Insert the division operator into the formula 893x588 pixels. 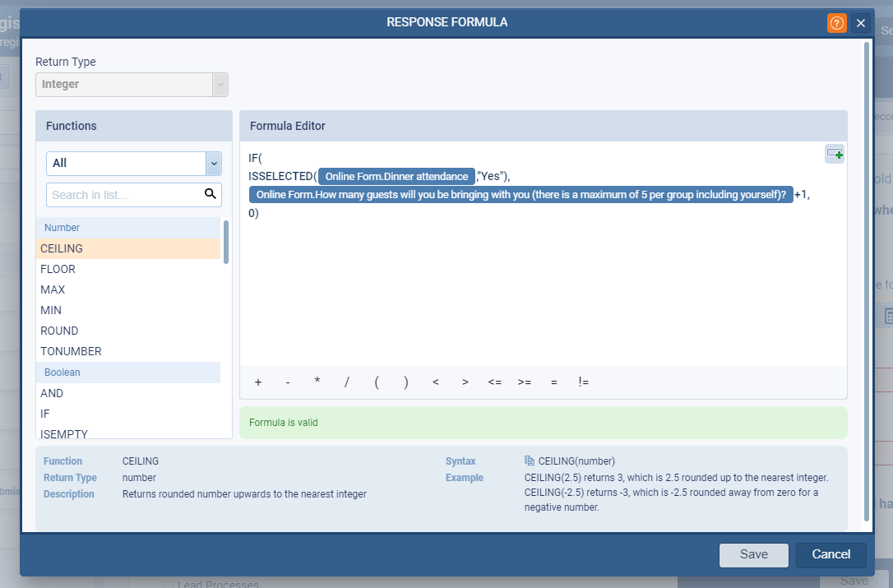click(346, 382)
